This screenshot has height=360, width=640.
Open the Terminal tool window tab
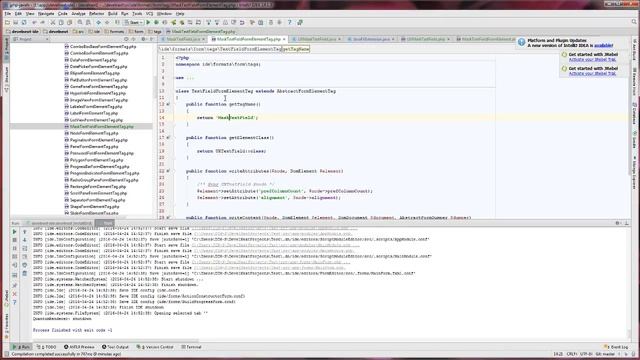(x=191, y=347)
